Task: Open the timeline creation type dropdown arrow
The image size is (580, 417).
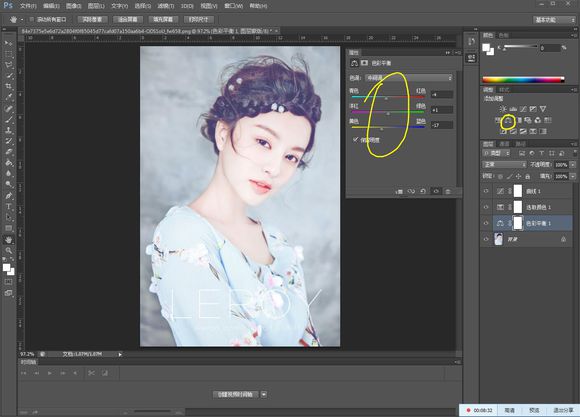Action: pos(264,394)
